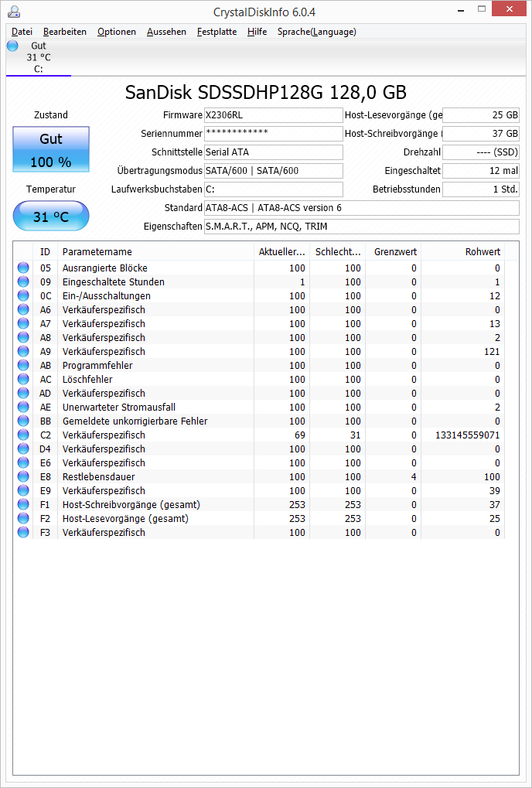Click the drive title SanDisk SDSSDHP128G 128,0 GB
Screen dimensions: 532x788
tap(266, 93)
